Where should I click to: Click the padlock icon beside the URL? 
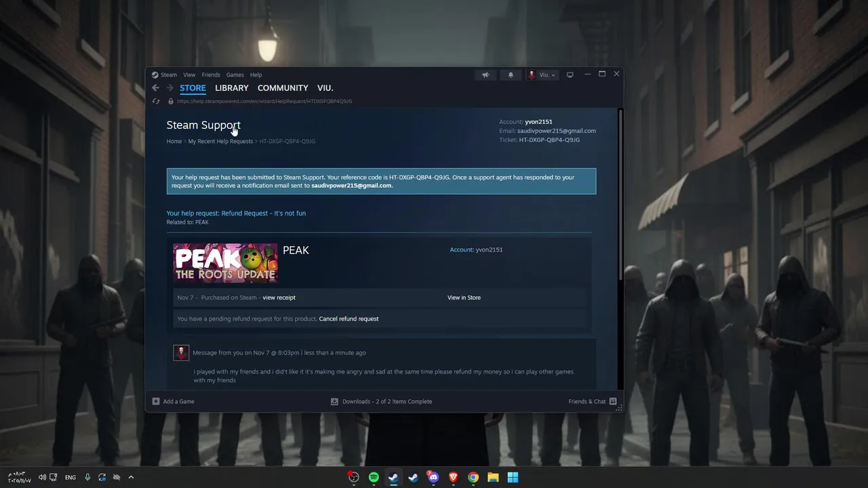[x=171, y=101]
